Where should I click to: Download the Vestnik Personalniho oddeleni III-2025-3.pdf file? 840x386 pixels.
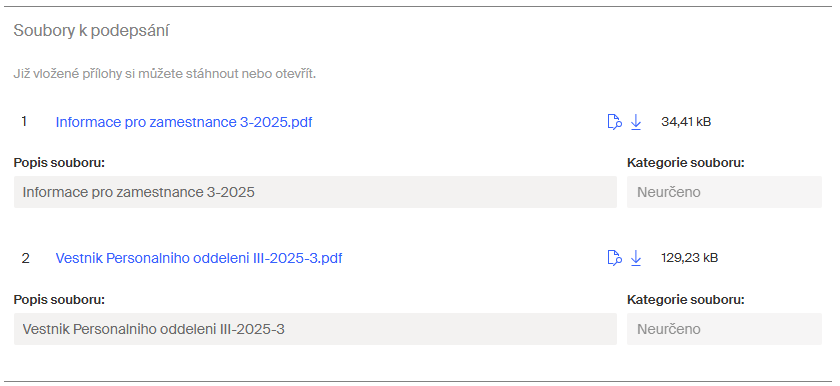tap(636, 258)
